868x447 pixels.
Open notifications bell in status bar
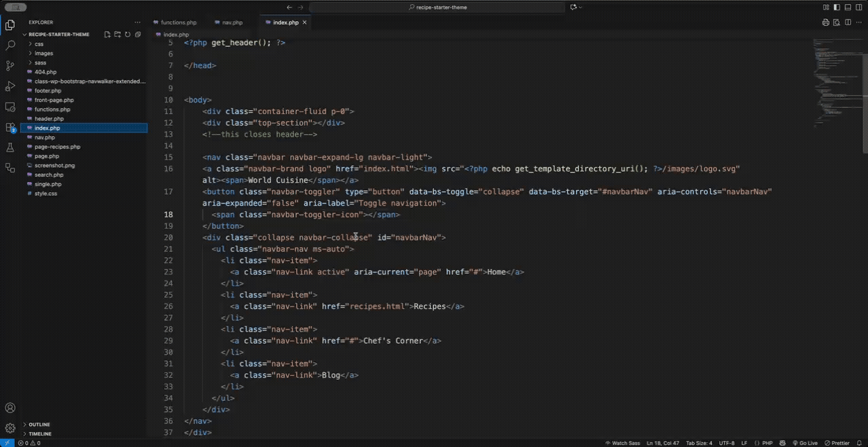click(860, 443)
